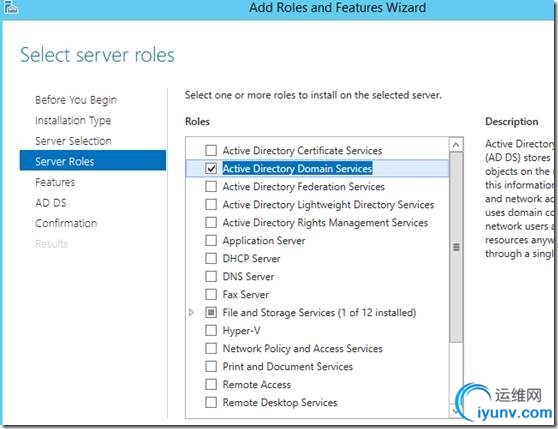This screenshot has width=558, height=429.
Task: Click the Roles list scrollbar thumb
Action: tap(456, 247)
